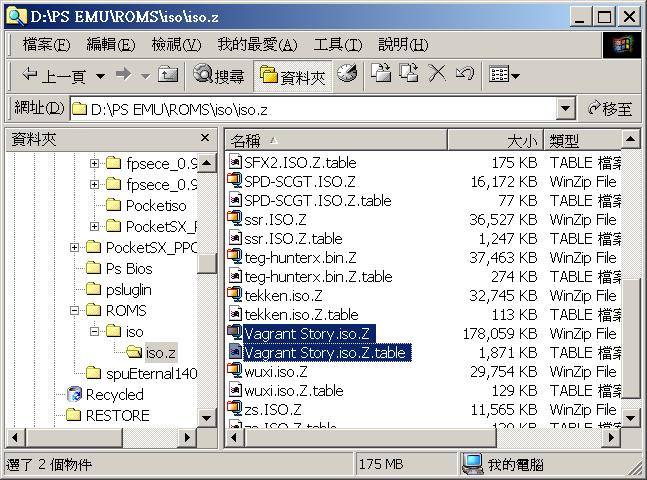647x480 pixels.
Task: Open the 說明(H) menu
Action: point(403,44)
